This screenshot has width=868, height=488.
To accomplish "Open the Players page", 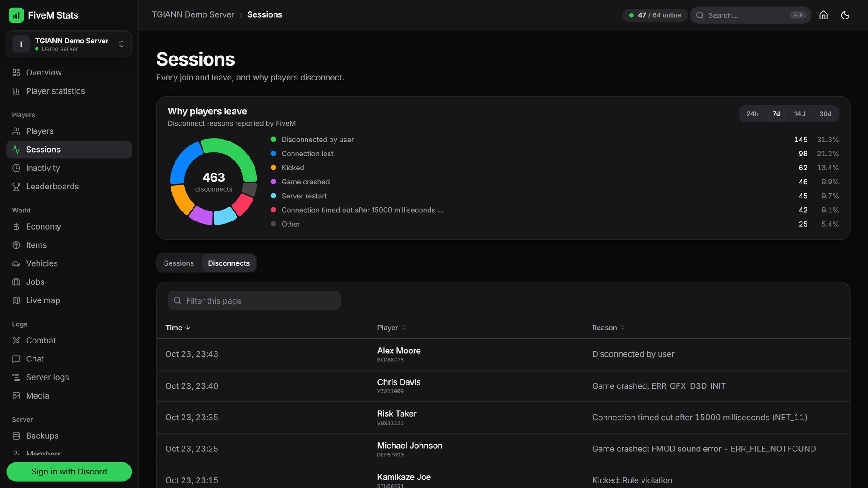I will click(69, 131).
